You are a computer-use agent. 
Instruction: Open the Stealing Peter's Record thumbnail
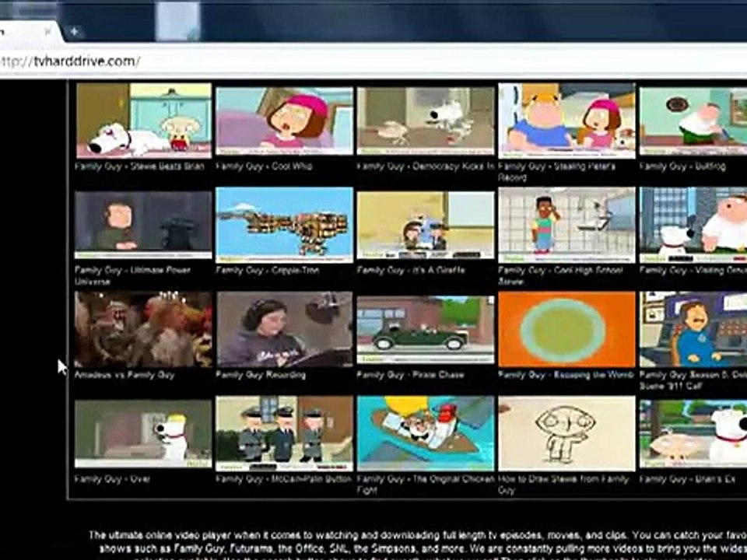click(566, 121)
